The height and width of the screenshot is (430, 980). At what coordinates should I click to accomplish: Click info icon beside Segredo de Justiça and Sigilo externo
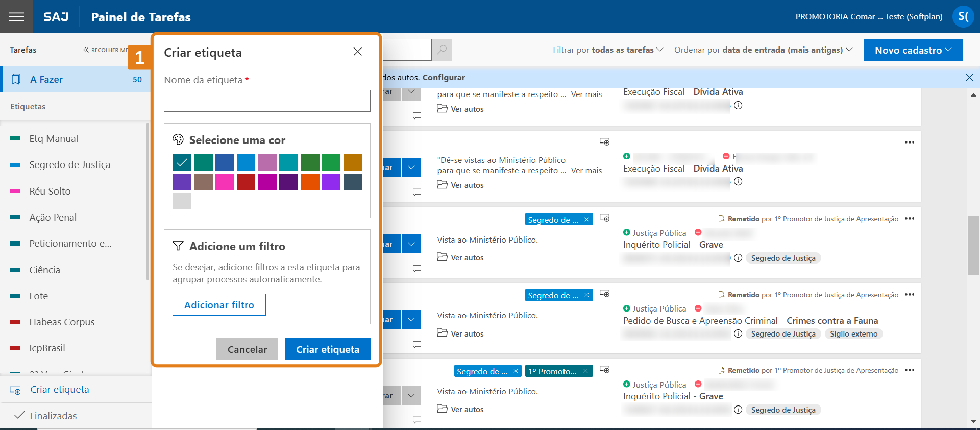[738, 333]
